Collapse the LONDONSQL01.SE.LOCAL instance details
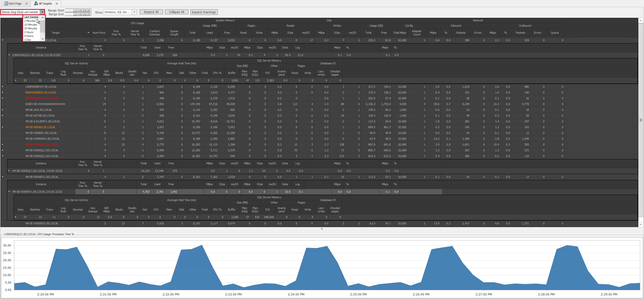The image size is (644, 299). (9, 55)
